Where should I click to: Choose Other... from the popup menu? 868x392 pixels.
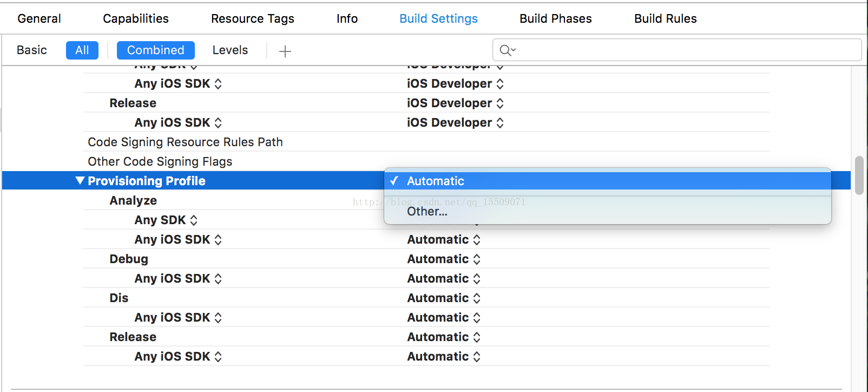[607, 211]
